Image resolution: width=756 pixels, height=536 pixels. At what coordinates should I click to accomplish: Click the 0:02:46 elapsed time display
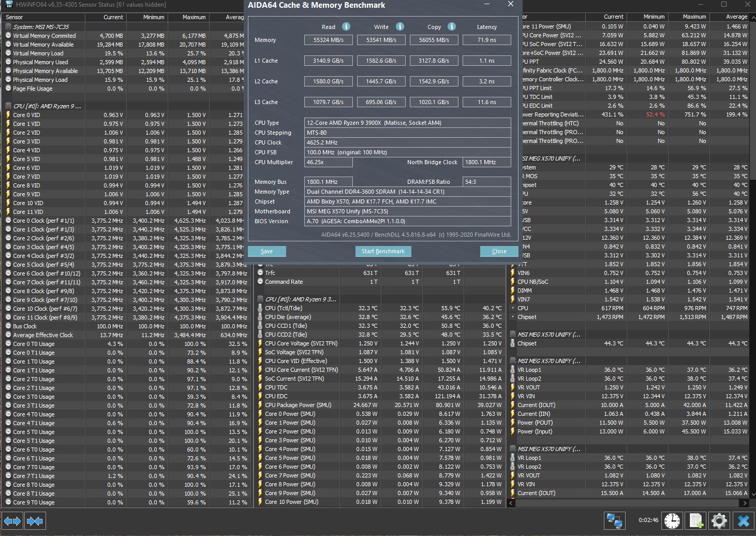tap(648, 520)
